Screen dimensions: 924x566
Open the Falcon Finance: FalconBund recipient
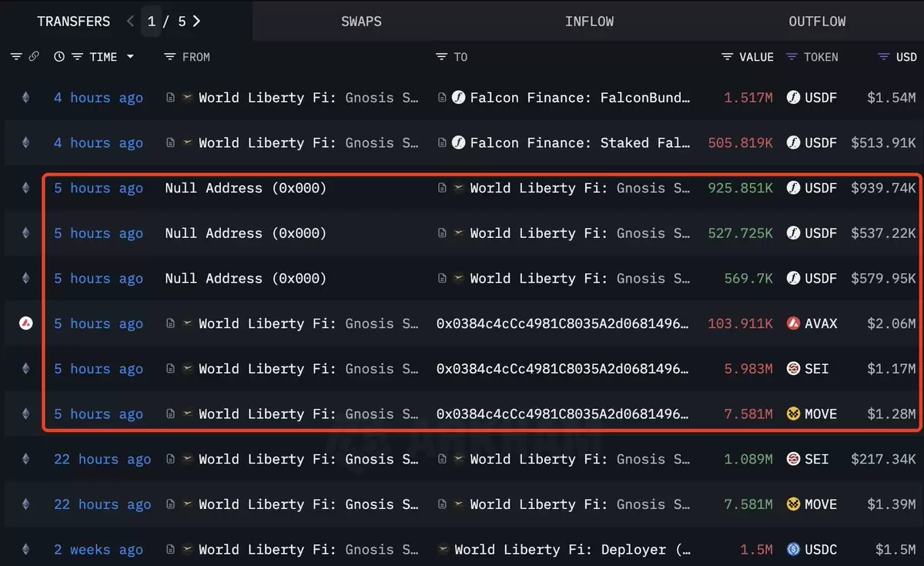(581, 98)
